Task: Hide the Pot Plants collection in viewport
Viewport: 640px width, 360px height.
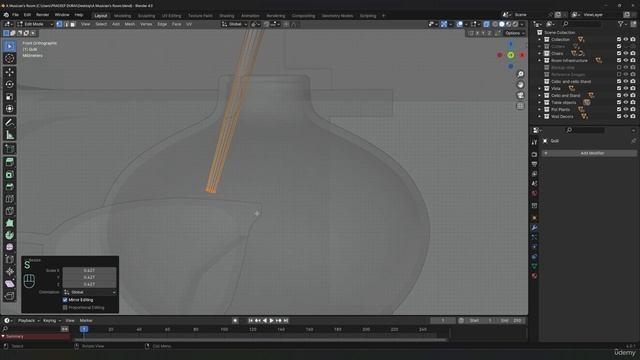Action: (626, 110)
